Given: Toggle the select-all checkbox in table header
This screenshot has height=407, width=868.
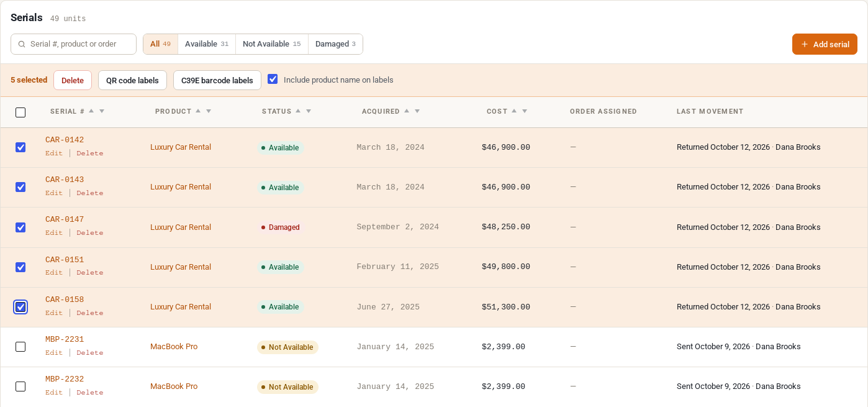Looking at the screenshot, I should (x=20, y=112).
